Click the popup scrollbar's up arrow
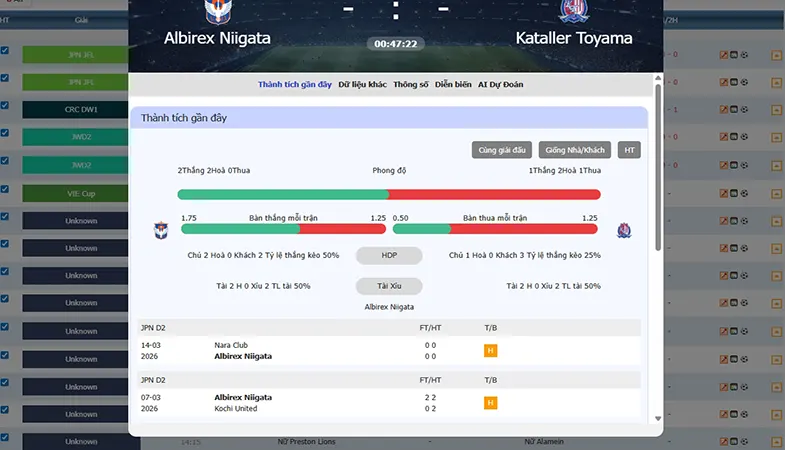 click(x=658, y=78)
